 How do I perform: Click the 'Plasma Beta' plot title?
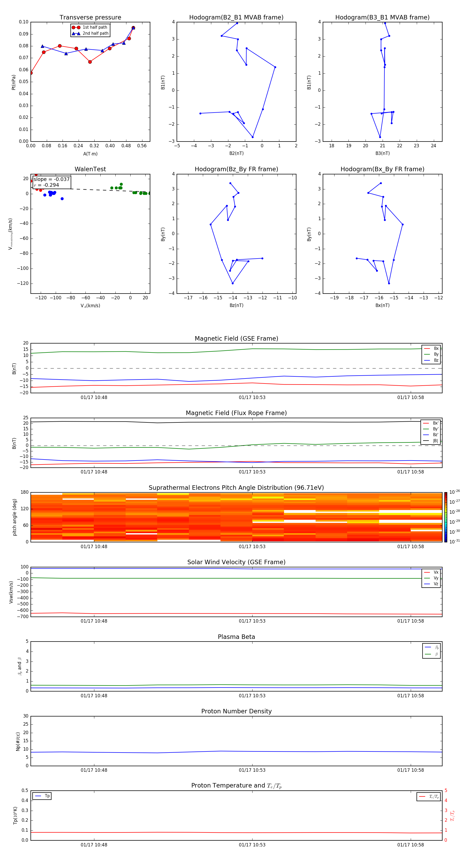236,637
